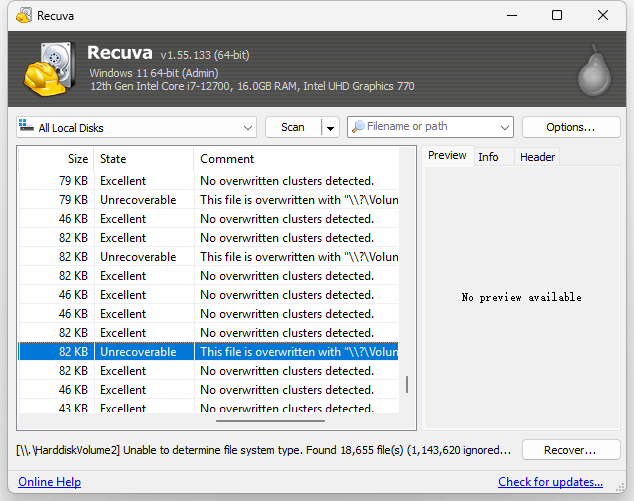Click the Recuva title bar app icon
This screenshot has width=634, height=501.
(x=24, y=15)
